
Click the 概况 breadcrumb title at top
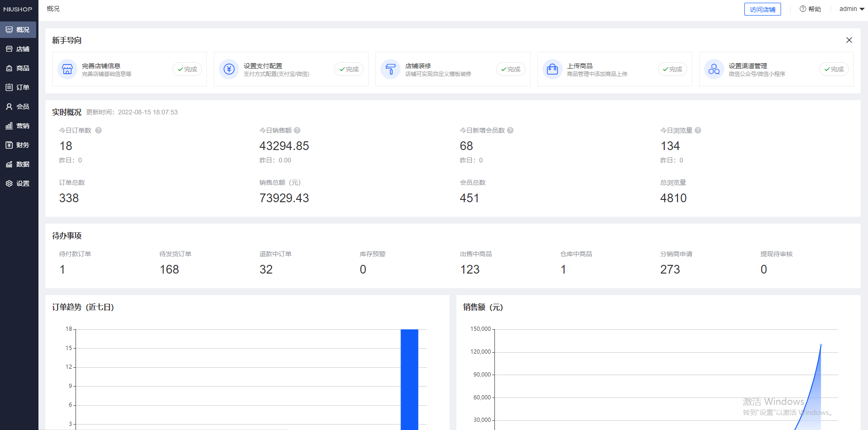[x=53, y=9]
